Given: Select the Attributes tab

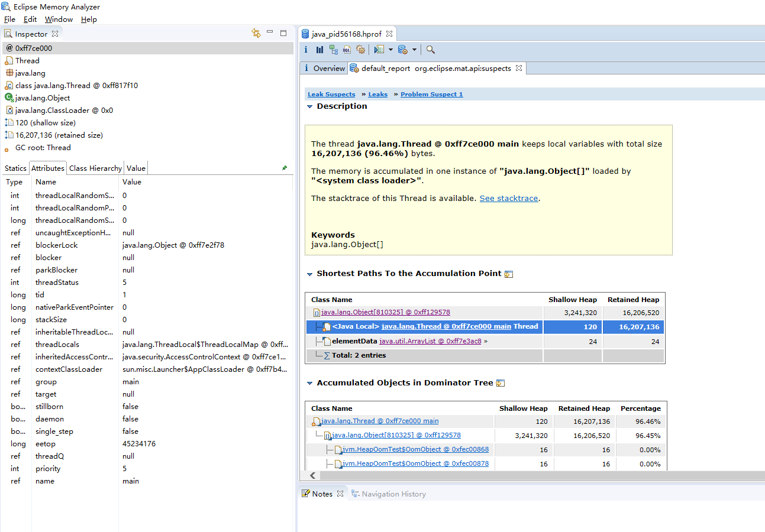Looking at the screenshot, I should (47, 168).
